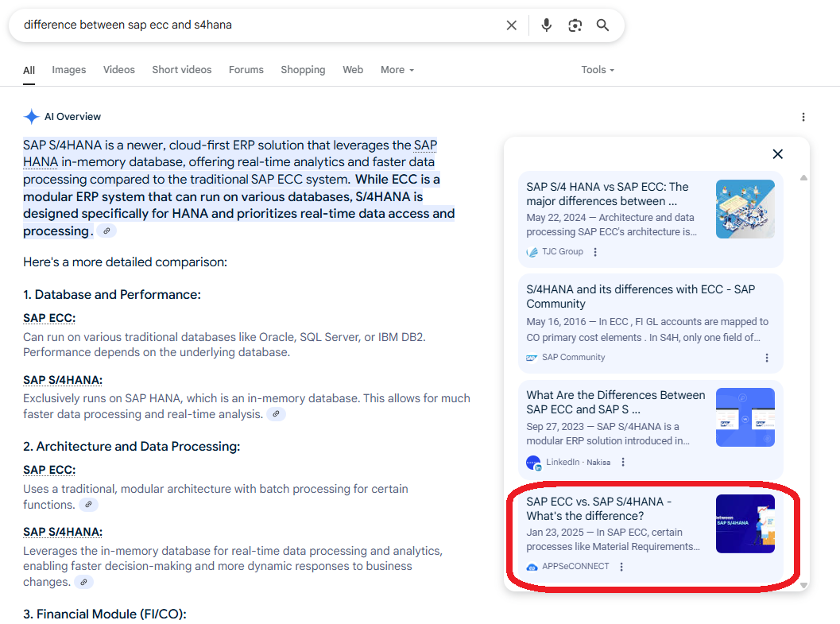Click 'SAP S/4HANA:' link under Architecture and Data Processing
This screenshot has width=840, height=624.
pos(63,532)
